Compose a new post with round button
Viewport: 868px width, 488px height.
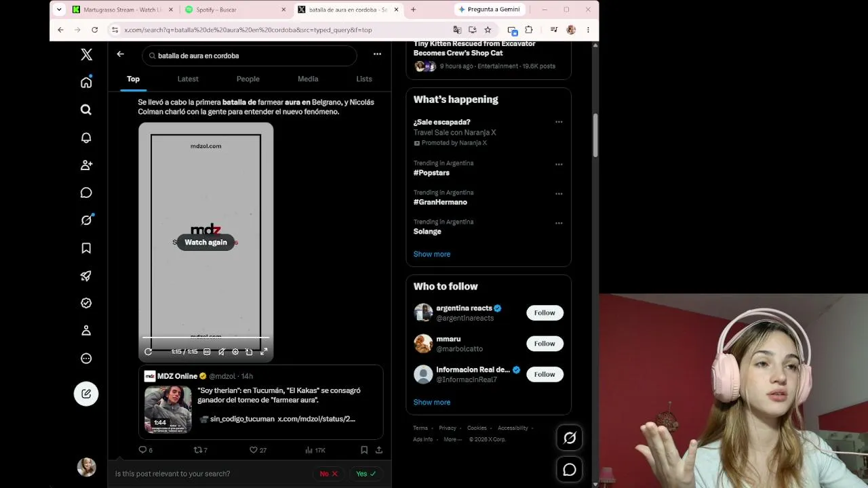click(x=86, y=394)
